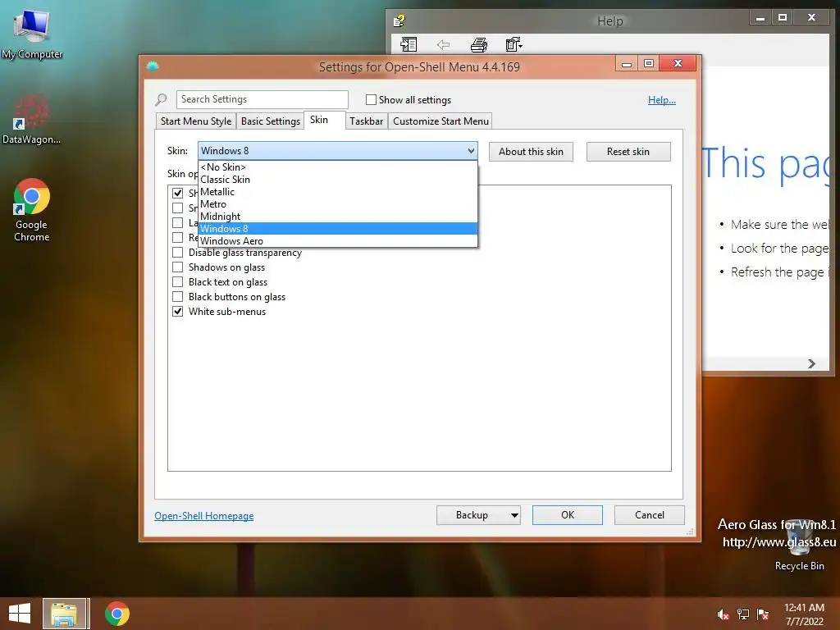Confirm settings with OK button
Viewport: 840px width, 630px height.
[x=568, y=515]
